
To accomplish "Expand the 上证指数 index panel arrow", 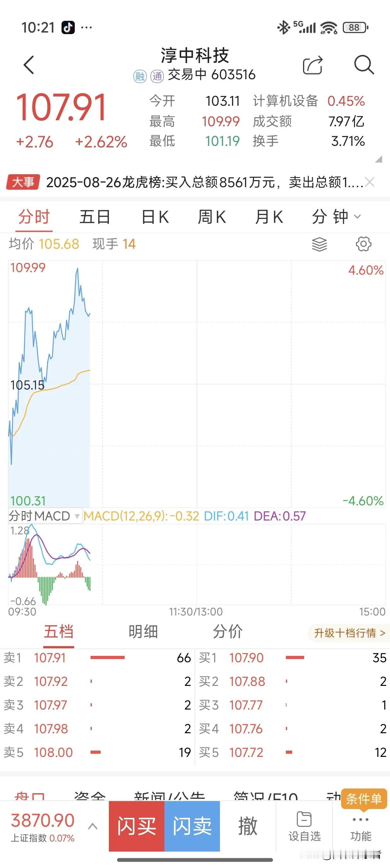I will click(93, 826).
